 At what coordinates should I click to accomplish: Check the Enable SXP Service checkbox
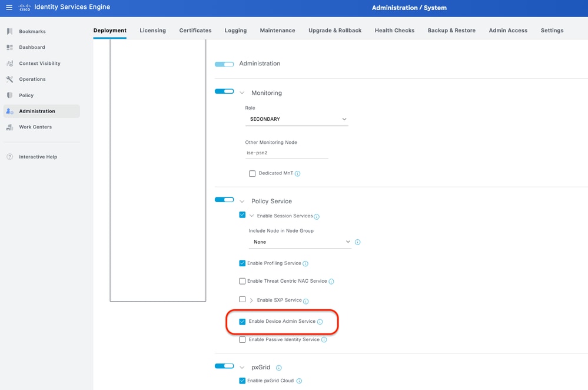tap(242, 299)
